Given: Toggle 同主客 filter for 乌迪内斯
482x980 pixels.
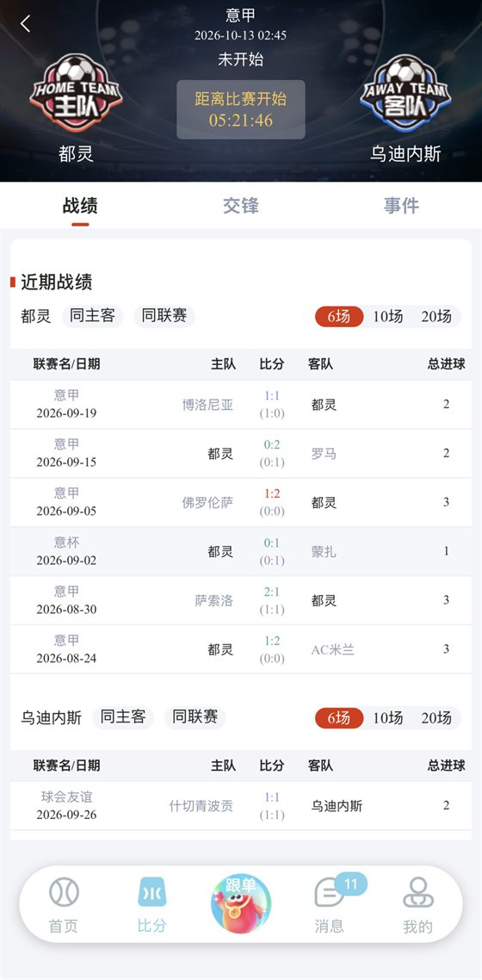Looking at the screenshot, I should [x=123, y=716].
